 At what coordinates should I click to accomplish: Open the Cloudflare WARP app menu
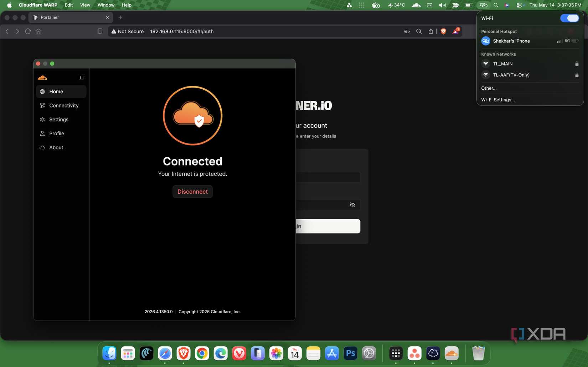click(x=38, y=5)
